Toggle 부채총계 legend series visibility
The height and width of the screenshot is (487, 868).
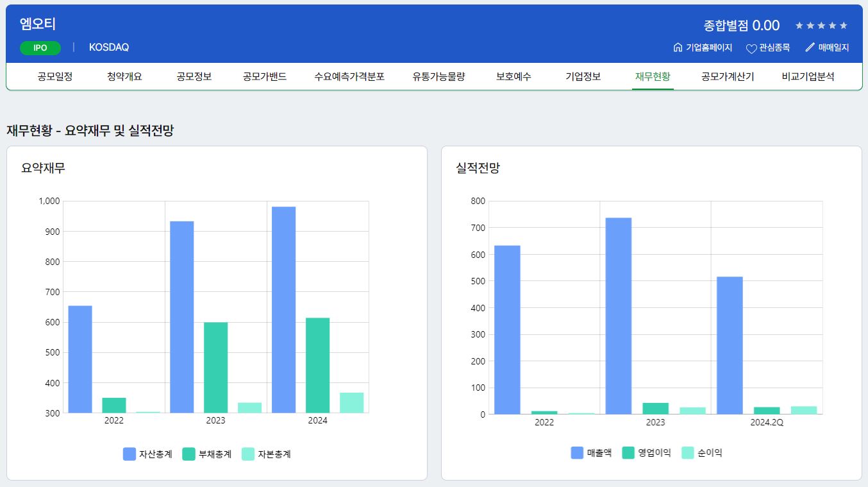pos(206,454)
